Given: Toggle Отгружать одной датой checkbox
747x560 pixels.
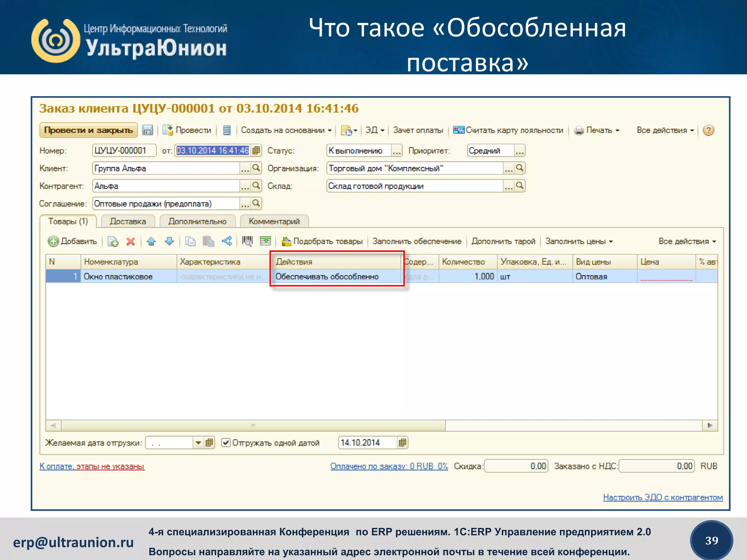Looking at the screenshot, I should click(x=226, y=443).
